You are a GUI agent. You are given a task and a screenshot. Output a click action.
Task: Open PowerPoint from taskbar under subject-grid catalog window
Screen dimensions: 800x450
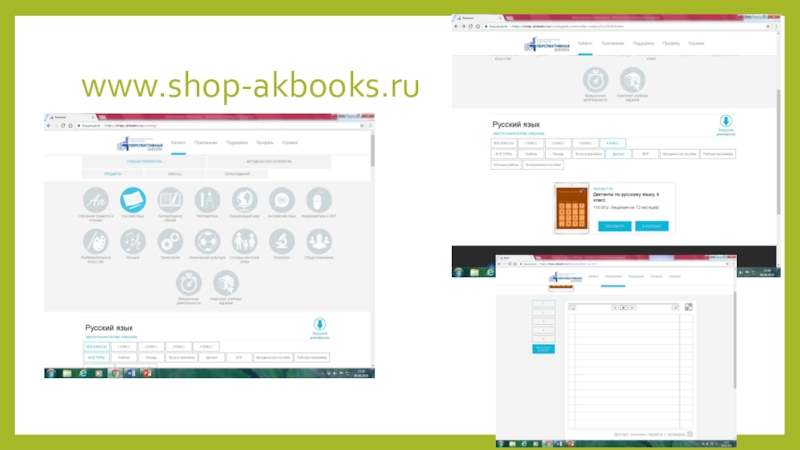[147, 373]
